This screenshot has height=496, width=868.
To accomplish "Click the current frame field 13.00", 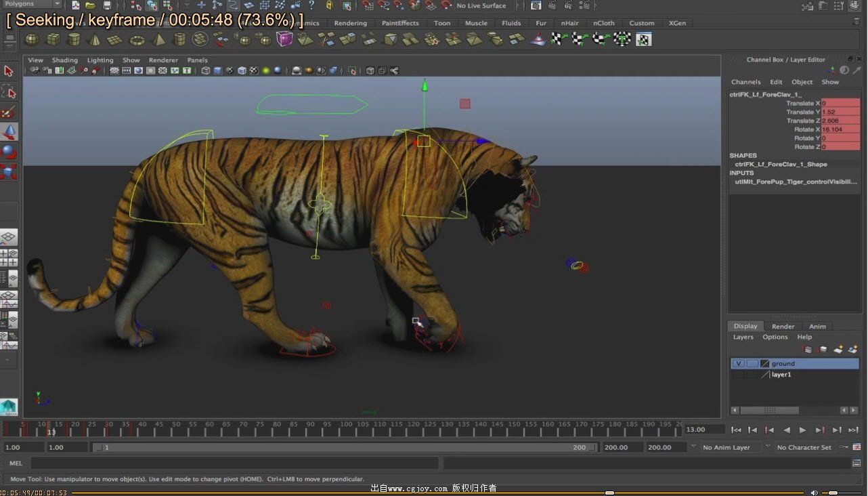I will pyautogui.click(x=703, y=430).
